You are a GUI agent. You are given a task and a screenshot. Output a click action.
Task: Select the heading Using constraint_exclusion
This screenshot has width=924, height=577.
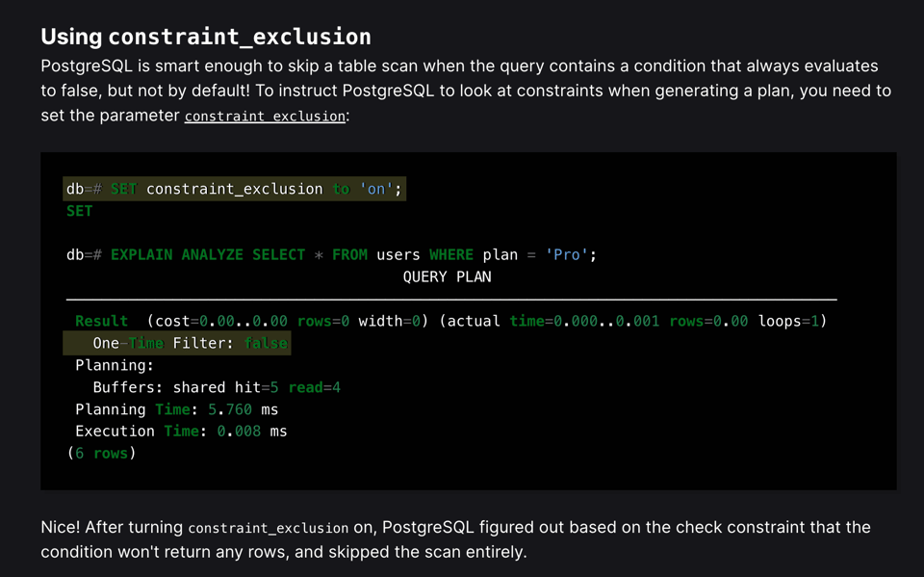click(x=205, y=37)
